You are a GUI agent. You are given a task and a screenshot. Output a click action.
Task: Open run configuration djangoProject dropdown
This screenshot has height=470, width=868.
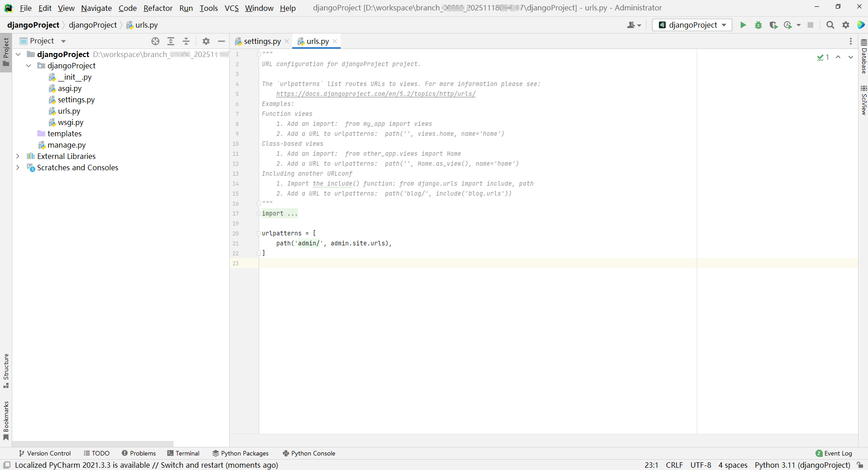pos(692,25)
